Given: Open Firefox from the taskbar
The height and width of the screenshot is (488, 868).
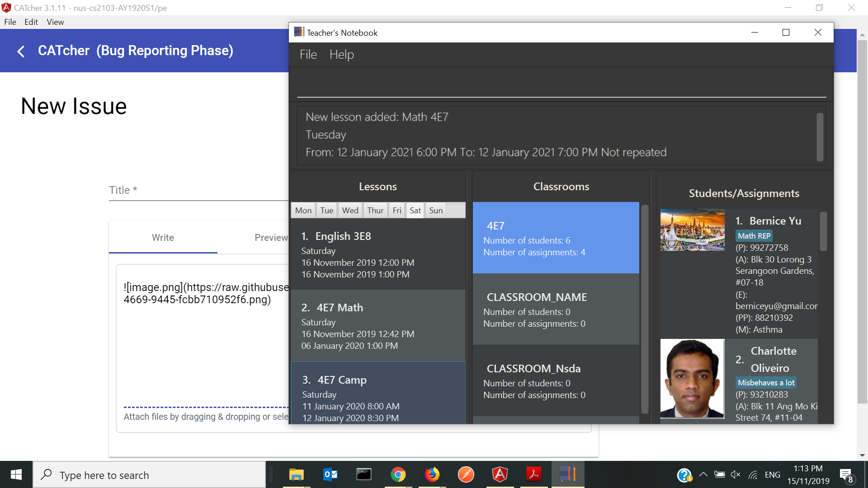Looking at the screenshot, I should [x=432, y=474].
